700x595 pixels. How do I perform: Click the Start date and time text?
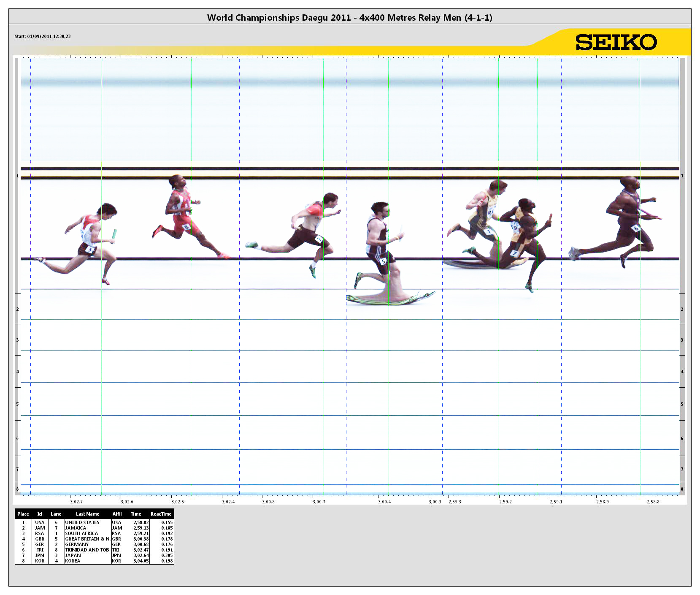point(43,36)
